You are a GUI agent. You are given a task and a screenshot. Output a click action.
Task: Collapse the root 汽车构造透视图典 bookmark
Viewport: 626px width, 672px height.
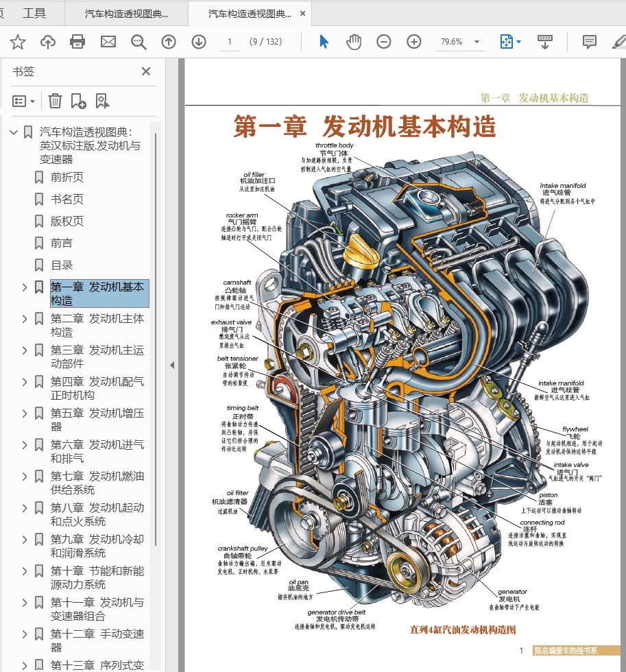click(x=14, y=132)
